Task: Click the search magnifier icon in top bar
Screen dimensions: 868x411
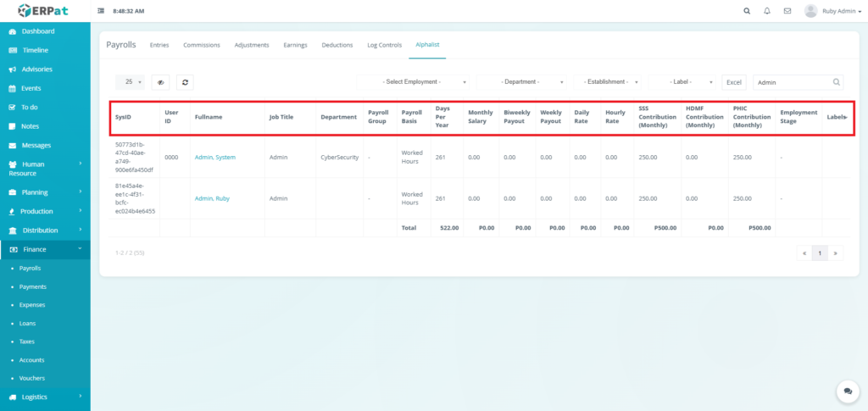Action: pos(746,11)
